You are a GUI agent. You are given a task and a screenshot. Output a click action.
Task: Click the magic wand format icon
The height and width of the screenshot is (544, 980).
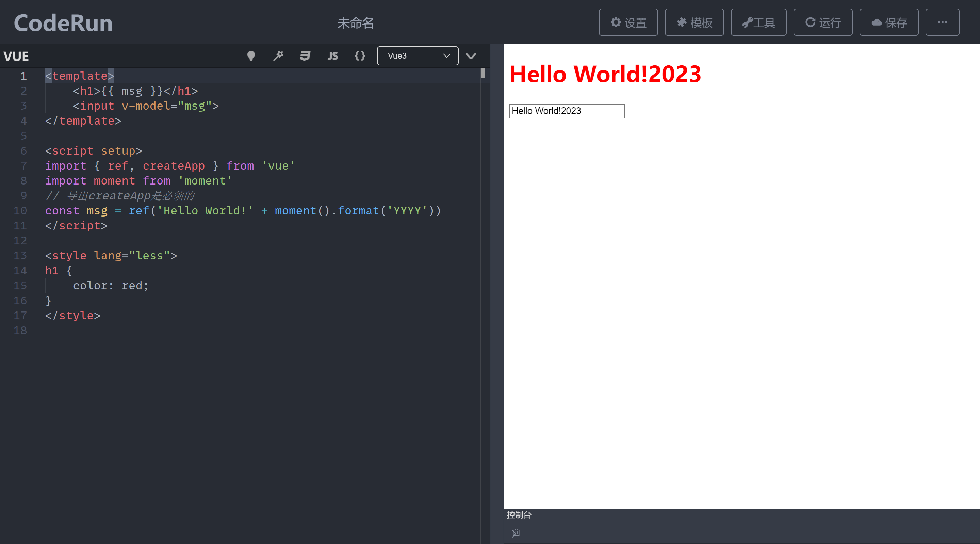pos(278,56)
